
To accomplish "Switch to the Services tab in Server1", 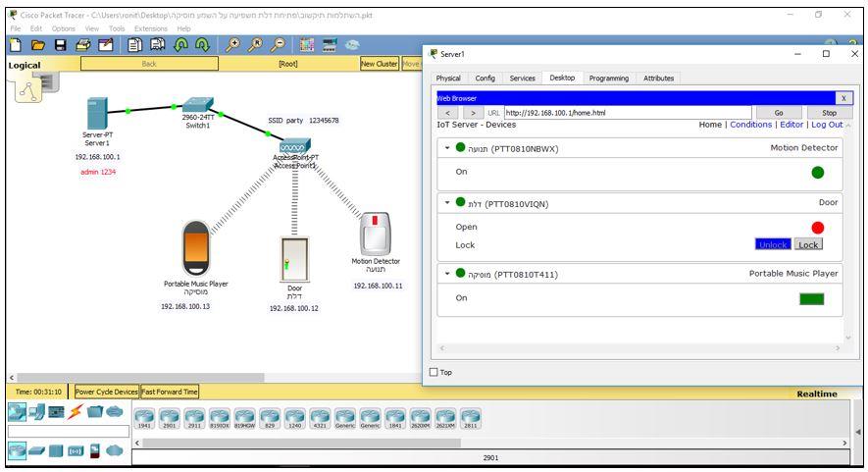I will coord(523,79).
